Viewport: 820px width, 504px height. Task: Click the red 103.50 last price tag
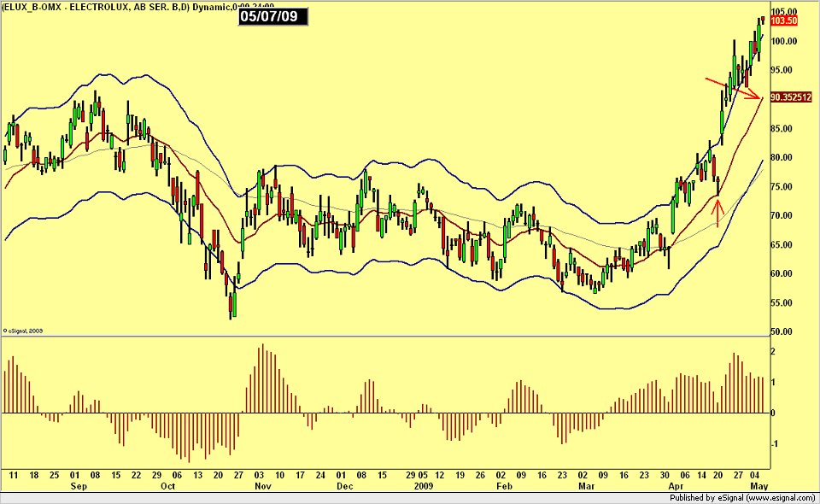click(x=784, y=21)
